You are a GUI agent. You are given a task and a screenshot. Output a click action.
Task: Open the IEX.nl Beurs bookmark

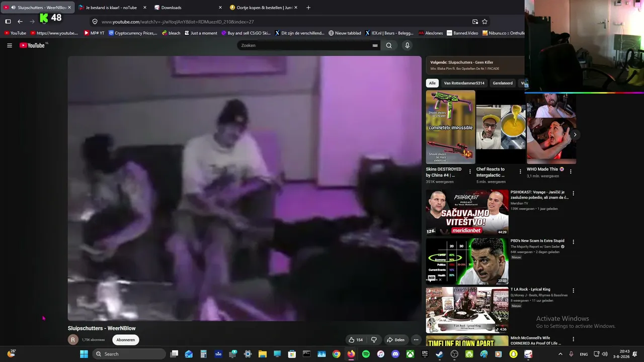click(389, 33)
